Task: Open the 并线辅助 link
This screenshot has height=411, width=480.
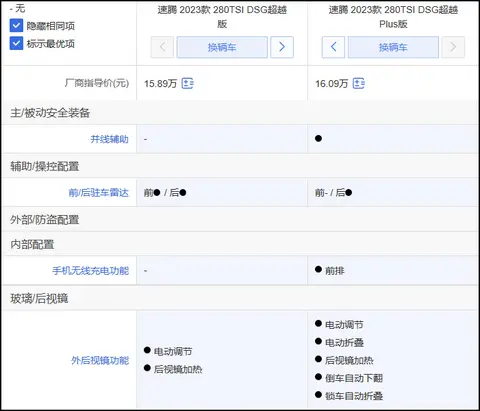Action: pyautogui.click(x=109, y=139)
